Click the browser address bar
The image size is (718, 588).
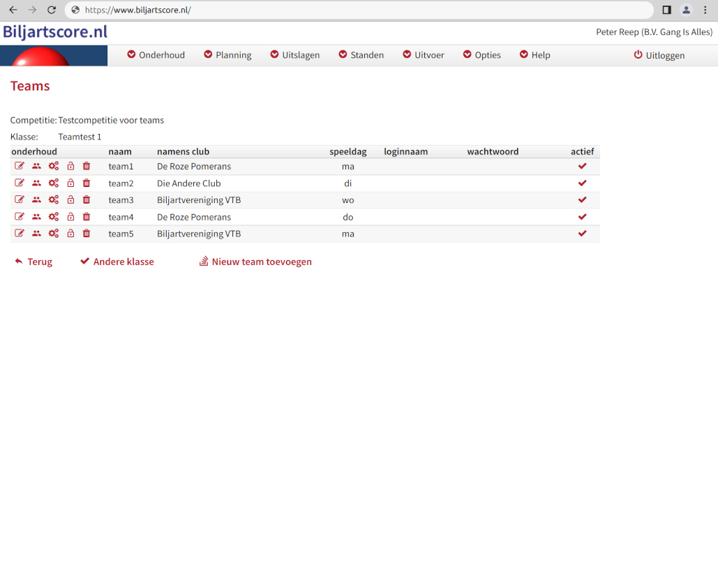pyautogui.click(x=363, y=10)
